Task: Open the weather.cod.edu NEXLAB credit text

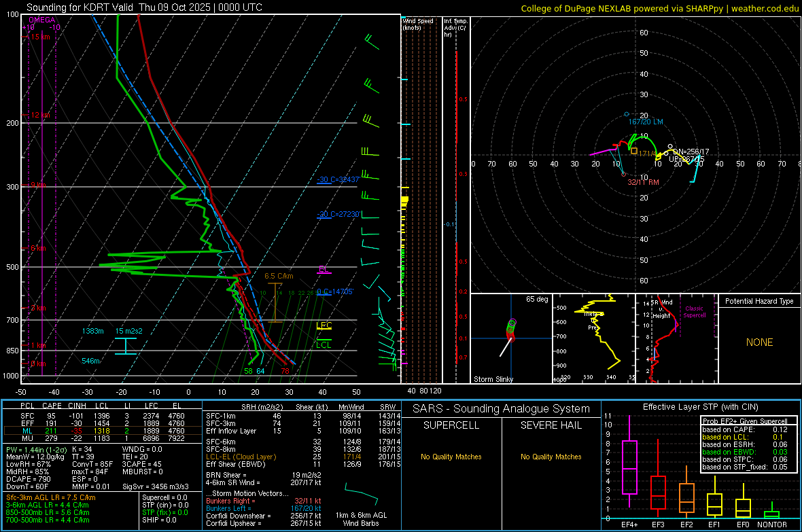Action: click(x=659, y=8)
